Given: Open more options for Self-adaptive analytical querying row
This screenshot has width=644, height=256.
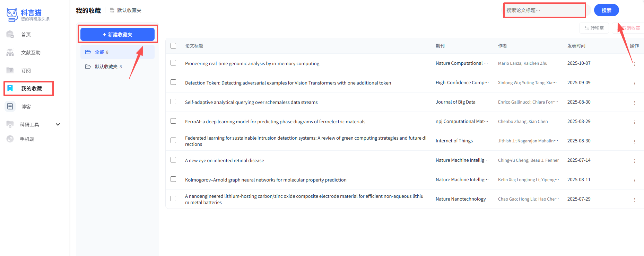Looking at the screenshot, I should click(x=635, y=103).
